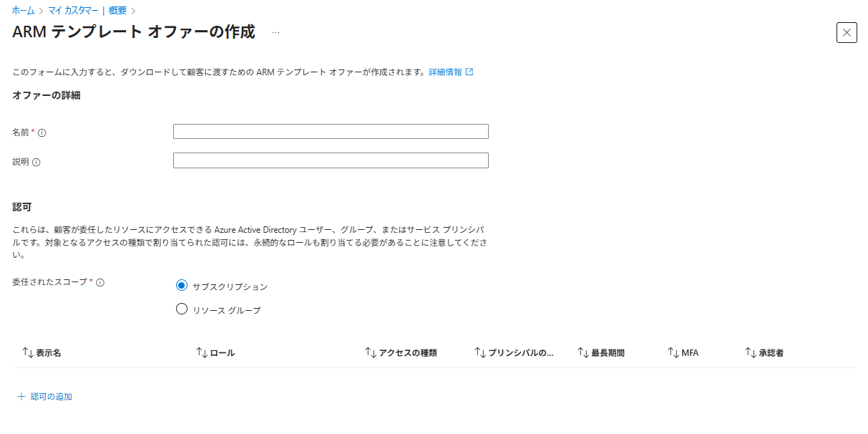Focus the 名前 text field

pos(331,132)
